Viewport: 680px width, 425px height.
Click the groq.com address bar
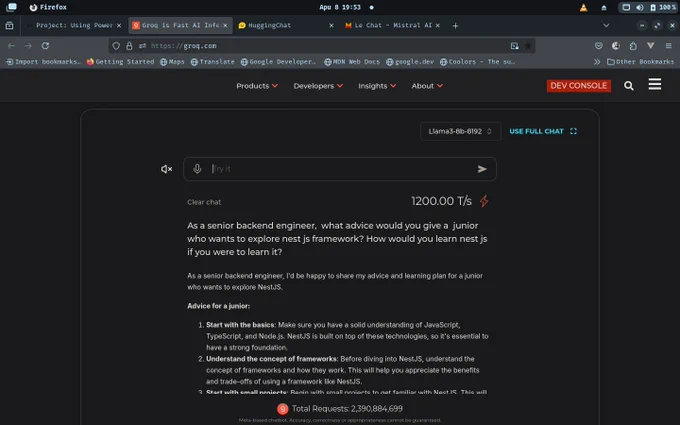tap(322, 46)
